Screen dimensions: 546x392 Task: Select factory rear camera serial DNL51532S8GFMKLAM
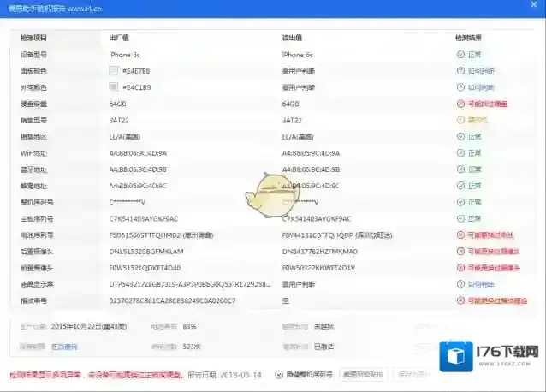(x=146, y=252)
